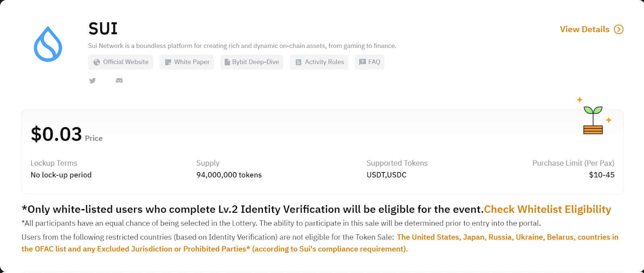Image resolution: width=644 pixels, height=273 pixels.
Task: Open the View Details link
Action: 584,29
